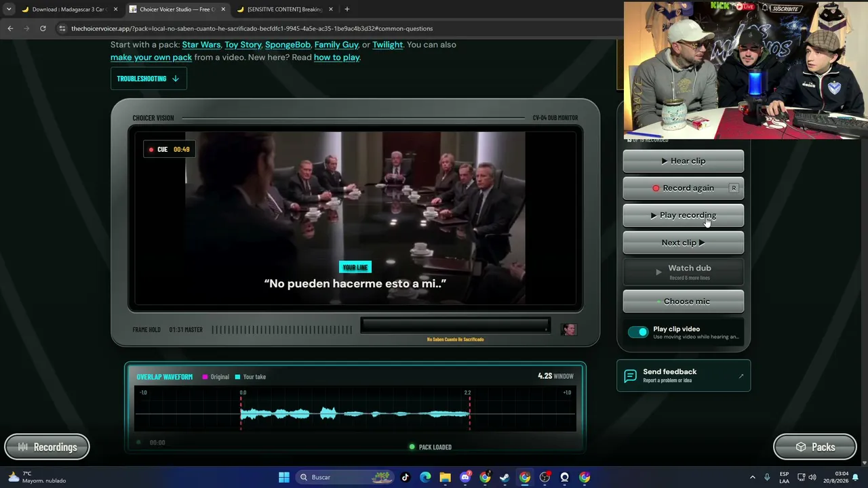
Task: Open the ESP LAA language switcher
Action: (x=784, y=477)
